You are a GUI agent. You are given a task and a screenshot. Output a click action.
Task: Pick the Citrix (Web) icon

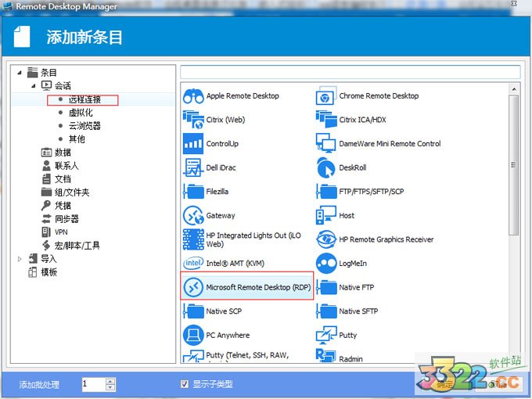click(193, 120)
